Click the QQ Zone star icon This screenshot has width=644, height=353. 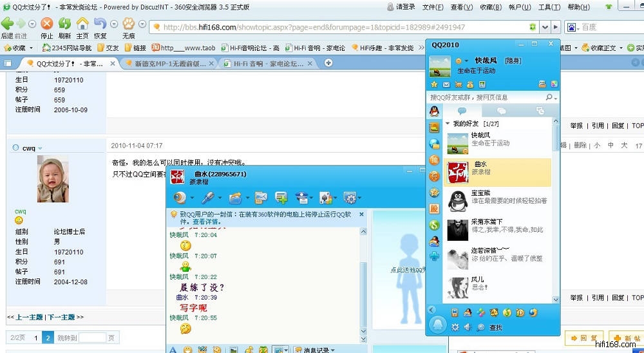pyautogui.click(x=434, y=84)
